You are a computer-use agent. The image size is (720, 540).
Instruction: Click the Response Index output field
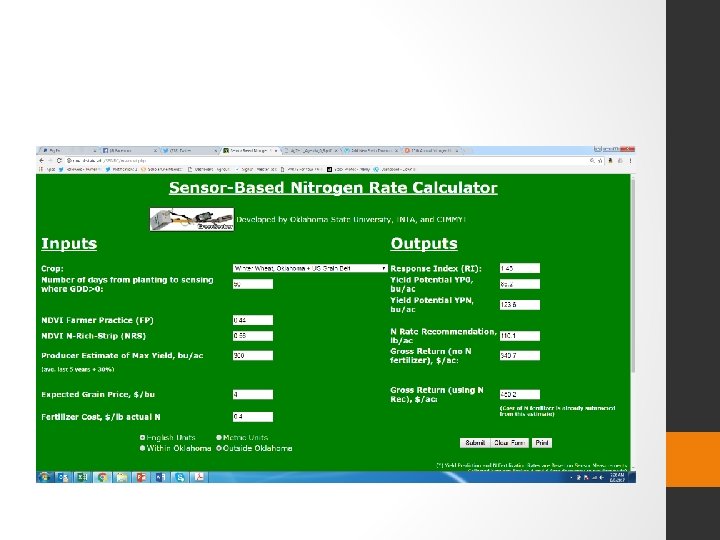520,268
